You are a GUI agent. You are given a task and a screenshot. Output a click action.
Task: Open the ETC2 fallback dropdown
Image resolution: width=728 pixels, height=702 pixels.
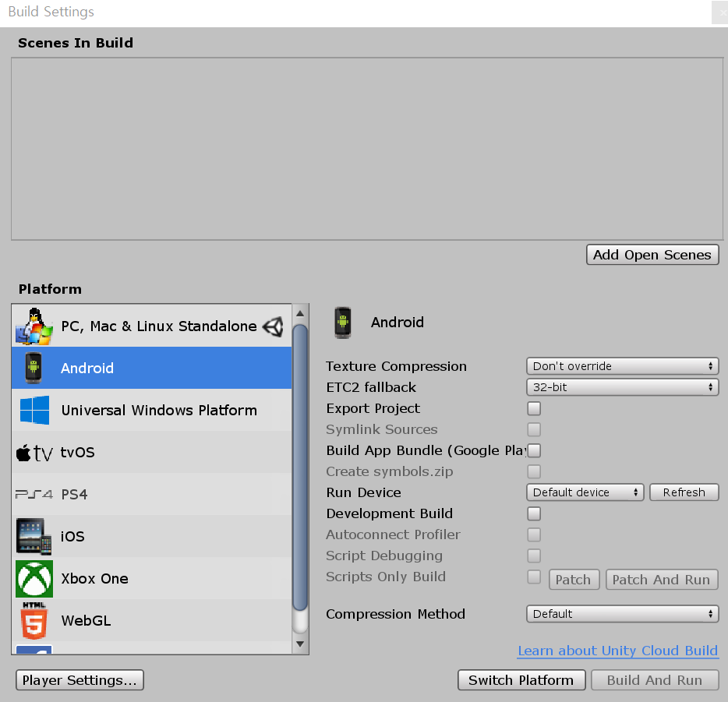(623, 387)
